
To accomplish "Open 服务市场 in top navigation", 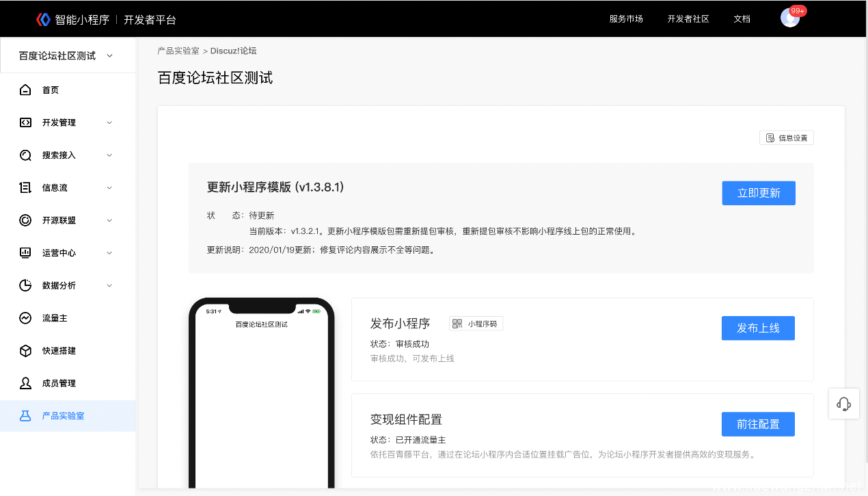I will coord(625,19).
